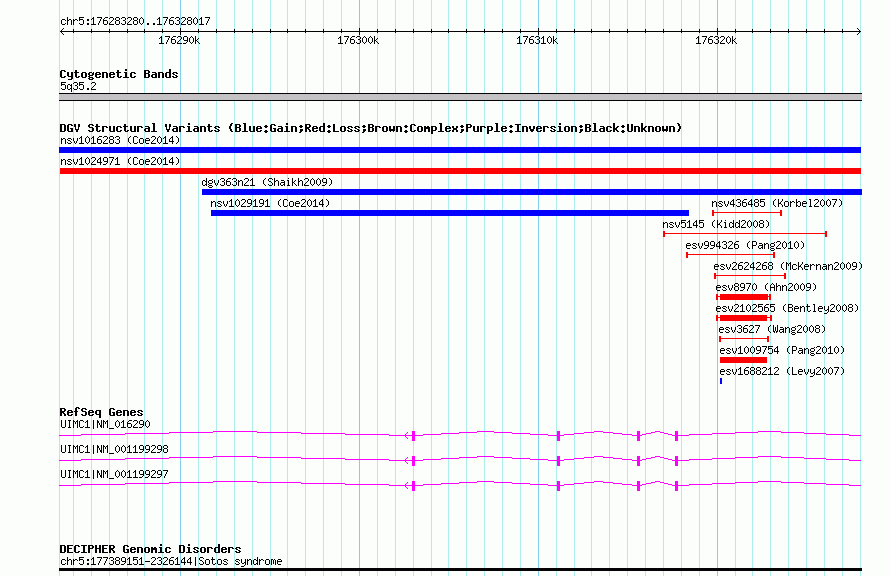This screenshot has height=576, width=890.
Task: Open the nsv1029191 (Coe2014) label
Action: [x=270, y=203]
